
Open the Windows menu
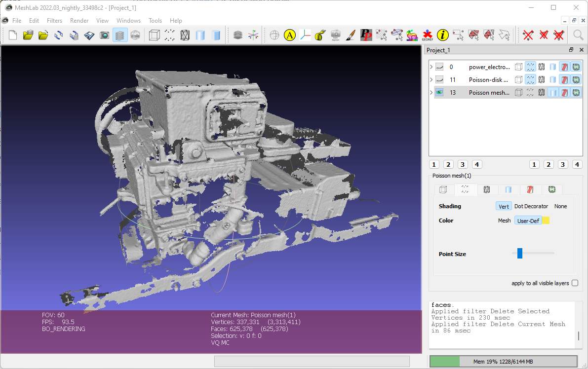(128, 21)
